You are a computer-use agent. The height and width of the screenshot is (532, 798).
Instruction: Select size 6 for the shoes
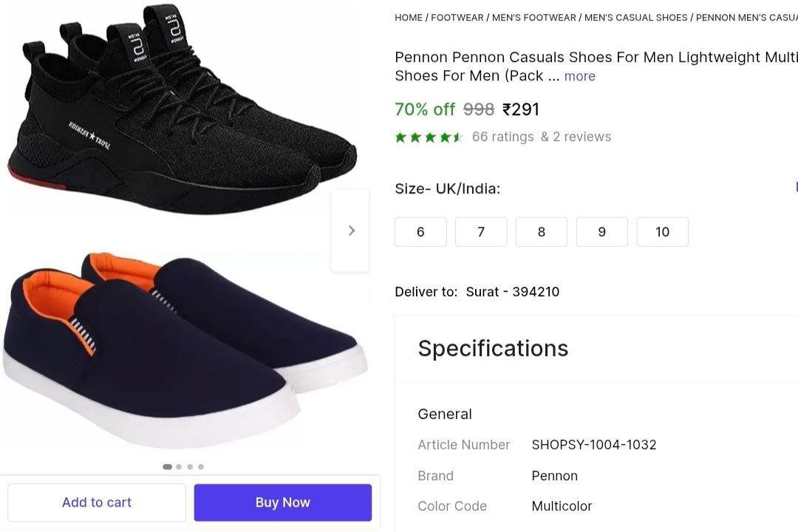coord(420,231)
